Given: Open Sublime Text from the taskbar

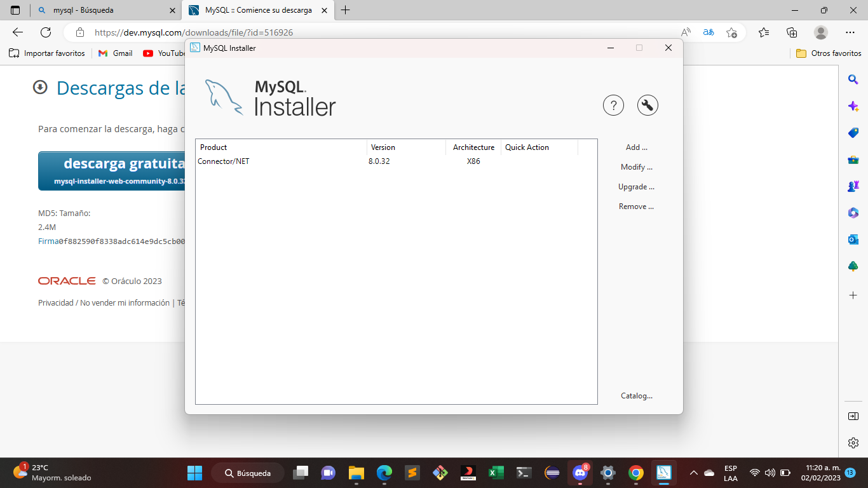Looking at the screenshot, I should point(412,473).
